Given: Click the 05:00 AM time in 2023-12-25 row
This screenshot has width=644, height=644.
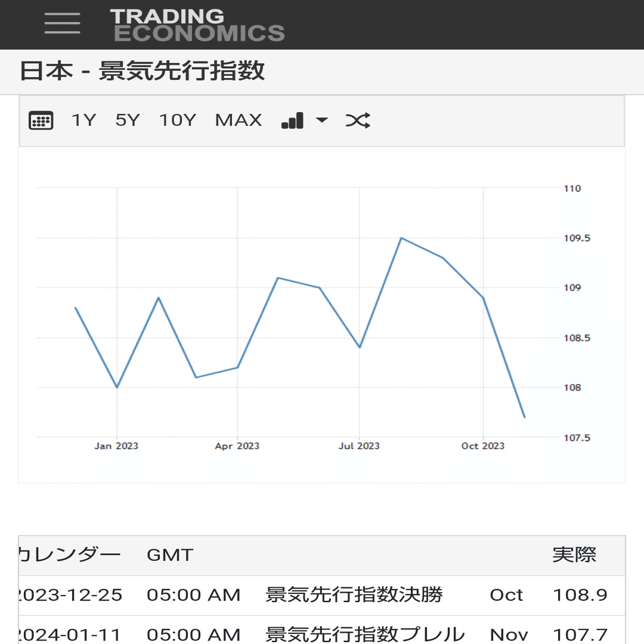Looking at the screenshot, I should tap(193, 595).
